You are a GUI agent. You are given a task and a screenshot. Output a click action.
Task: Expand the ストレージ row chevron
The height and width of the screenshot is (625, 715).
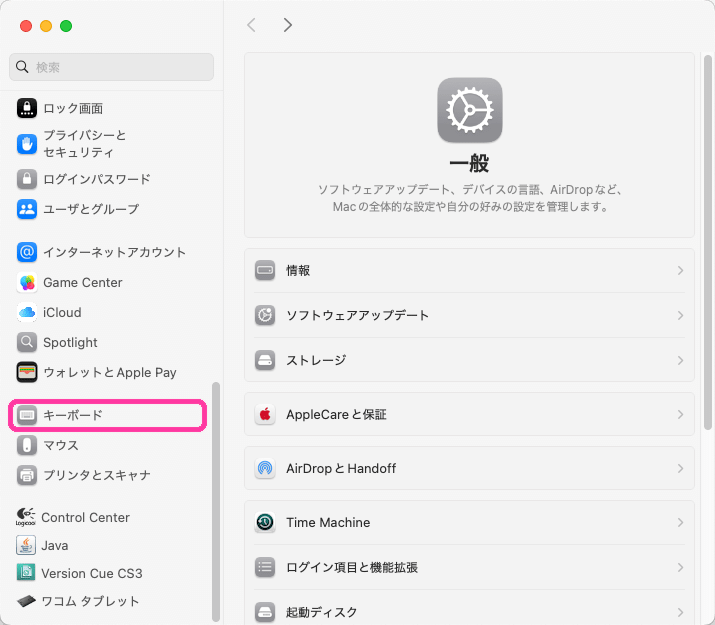click(680, 360)
